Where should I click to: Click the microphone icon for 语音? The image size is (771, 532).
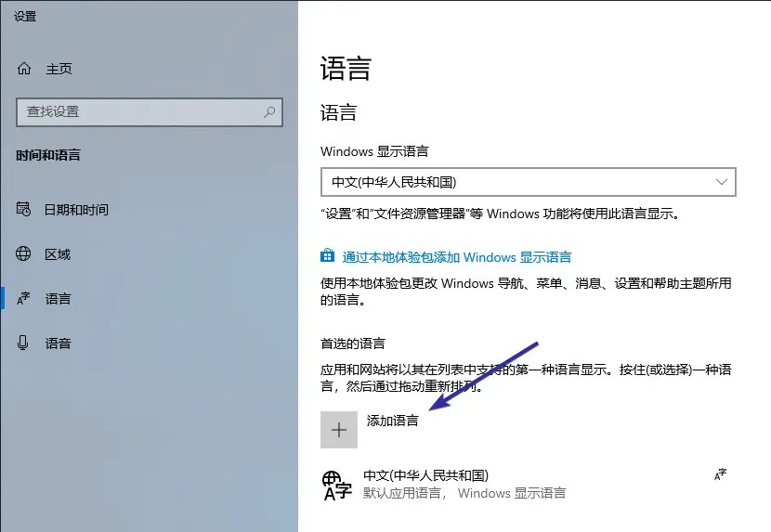click(22, 343)
